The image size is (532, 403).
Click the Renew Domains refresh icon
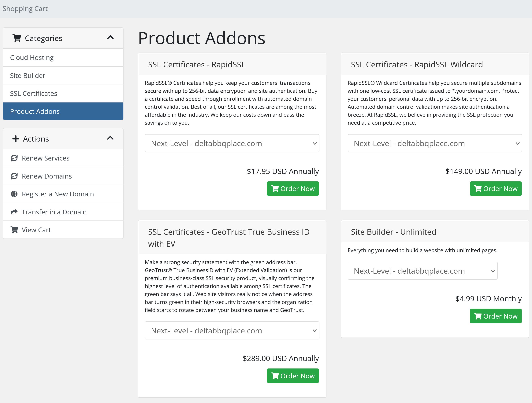pyautogui.click(x=14, y=176)
